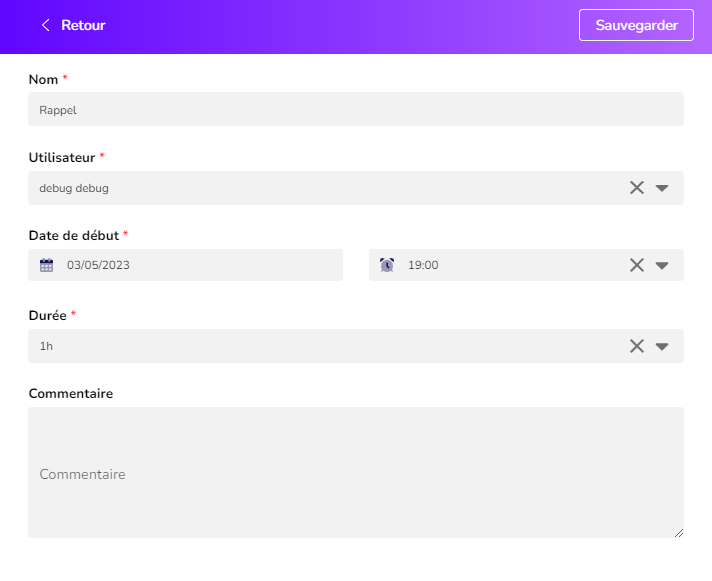Click the back chevron arrow icon
This screenshot has width=712, height=581.
coord(45,25)
